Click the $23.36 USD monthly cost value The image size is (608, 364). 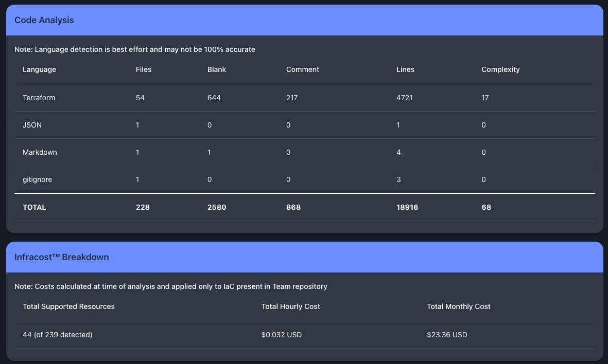tap(447, 335)
